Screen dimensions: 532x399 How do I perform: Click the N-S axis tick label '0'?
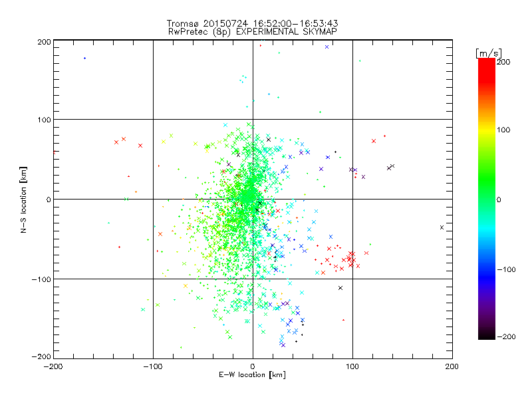click(49, 199)
